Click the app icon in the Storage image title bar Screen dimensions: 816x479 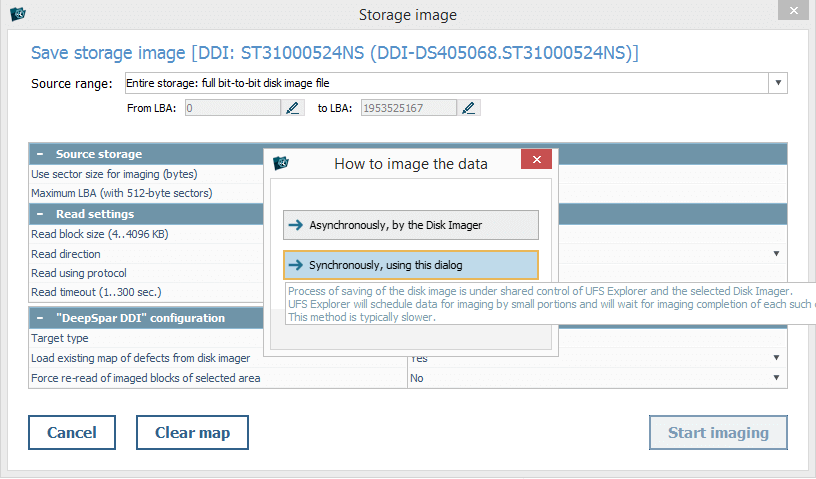click(x=17, y=14)
